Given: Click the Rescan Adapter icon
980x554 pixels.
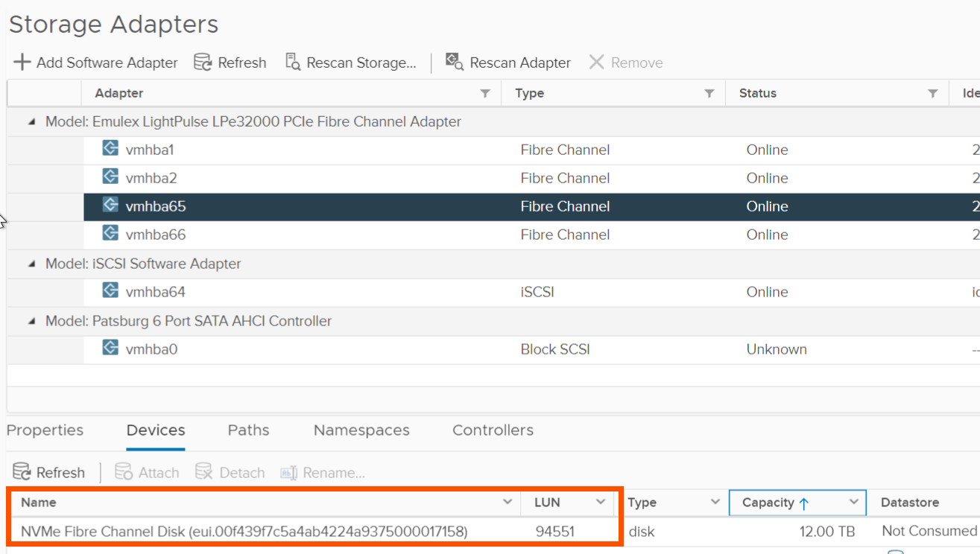Looking at the screenshot, I should tap(452, 63).
